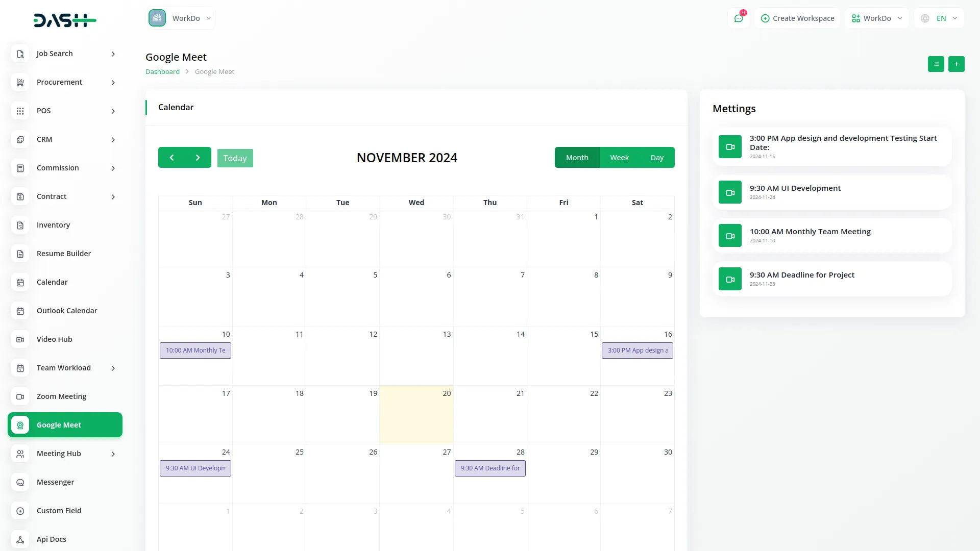Viewport: 980px width, 551px height.
Task: Open the Zoom Meeting sidebar icon
Action: 20,396
